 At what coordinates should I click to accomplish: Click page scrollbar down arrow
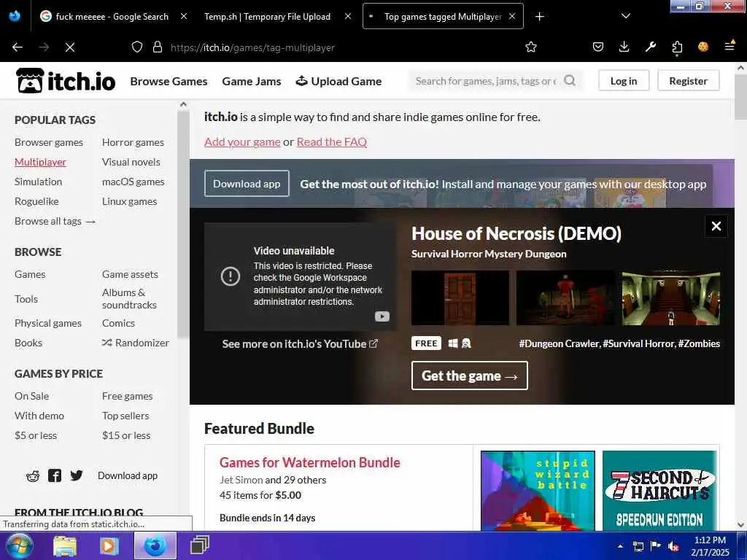pyautogui.click(x=740, y=525)
